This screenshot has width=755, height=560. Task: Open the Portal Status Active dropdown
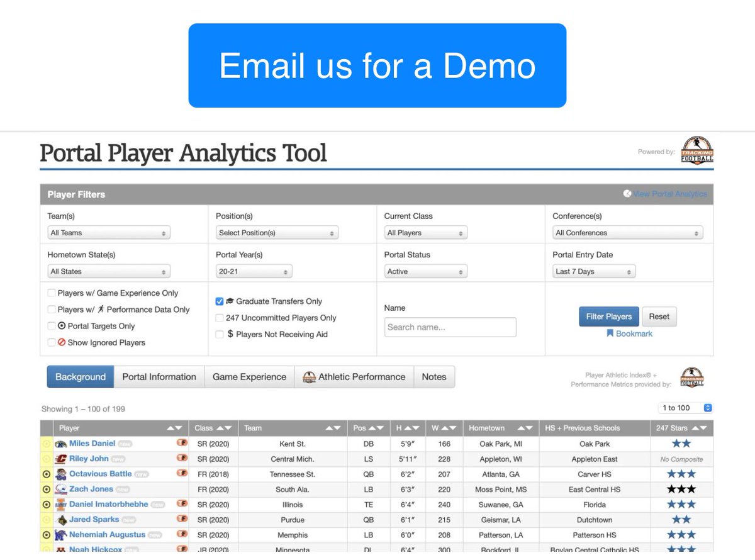[x=426, y=272]
